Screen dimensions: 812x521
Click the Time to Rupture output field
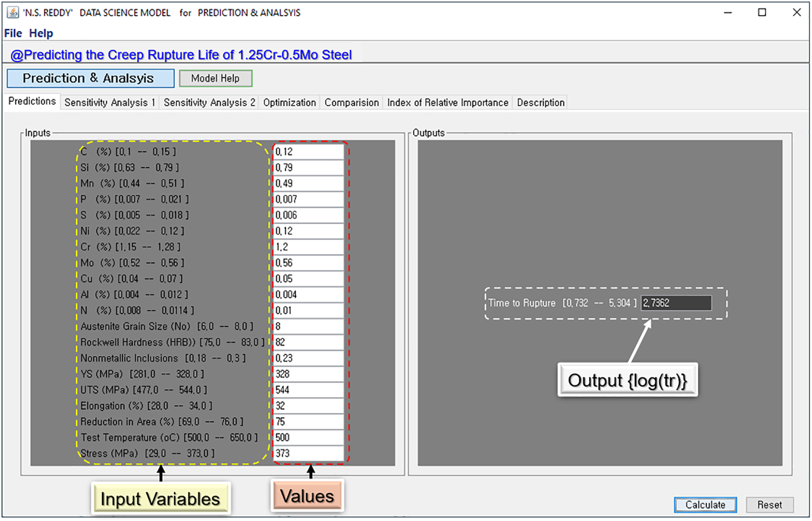click(676, 303)
